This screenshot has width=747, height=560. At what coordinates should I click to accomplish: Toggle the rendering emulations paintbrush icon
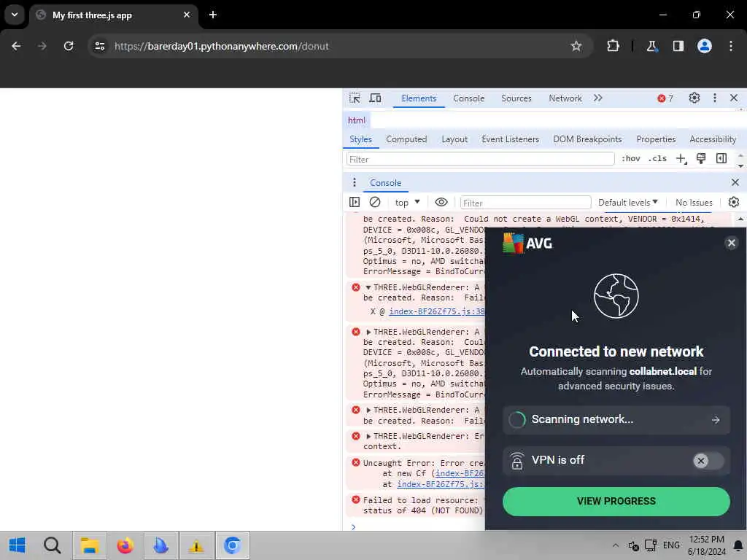701,158
